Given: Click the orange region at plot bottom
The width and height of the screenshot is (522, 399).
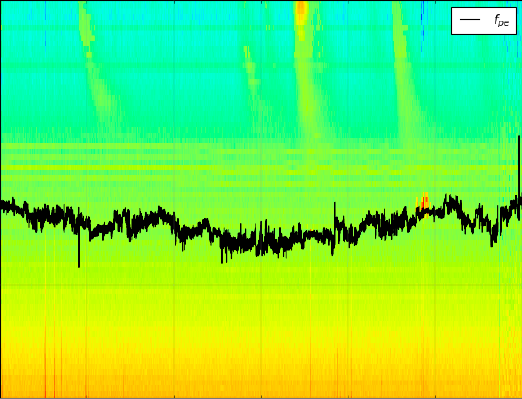Looking at the screenshot, I should point(261,383).
